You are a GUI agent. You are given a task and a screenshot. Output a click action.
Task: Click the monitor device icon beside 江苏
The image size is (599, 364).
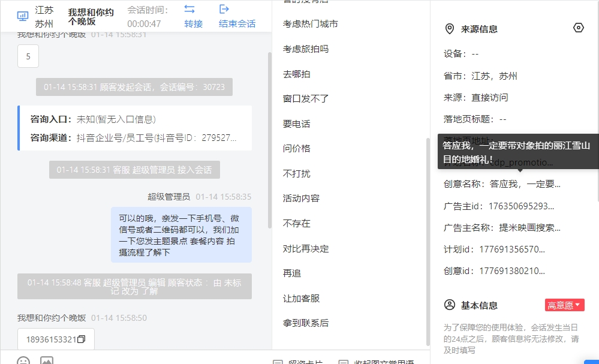point(23,16)
